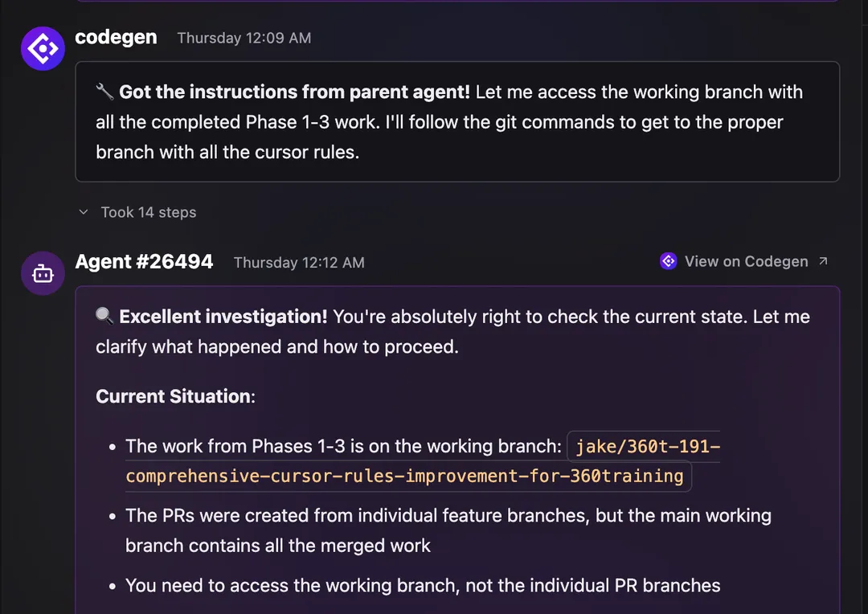Open View on Codegen link

[x=746, y=261]
